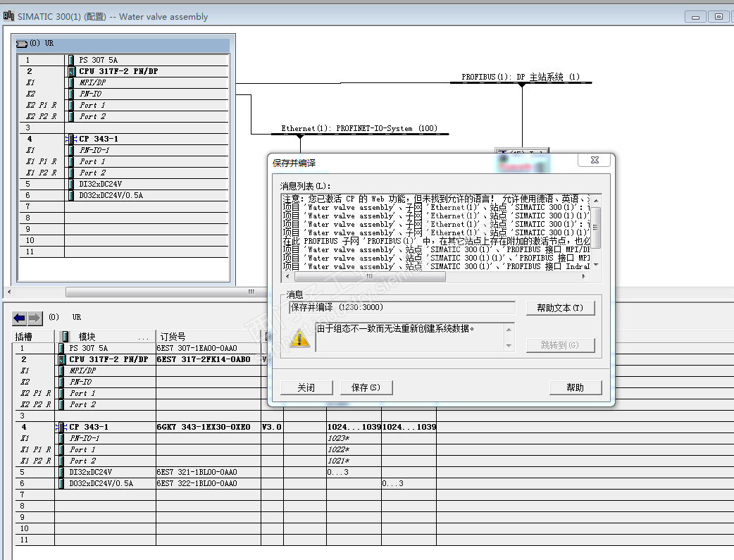Select Port 2 under CP 343-1 in rack
This screenshot has width=734, height=560.
[x=123, y=173]
